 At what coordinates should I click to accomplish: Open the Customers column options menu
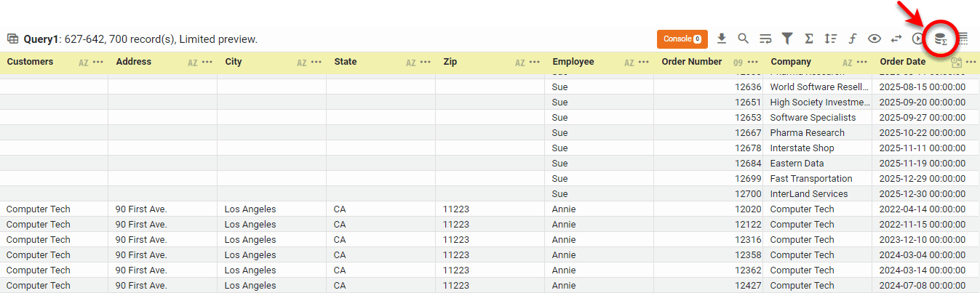click(x=98, y=63)
